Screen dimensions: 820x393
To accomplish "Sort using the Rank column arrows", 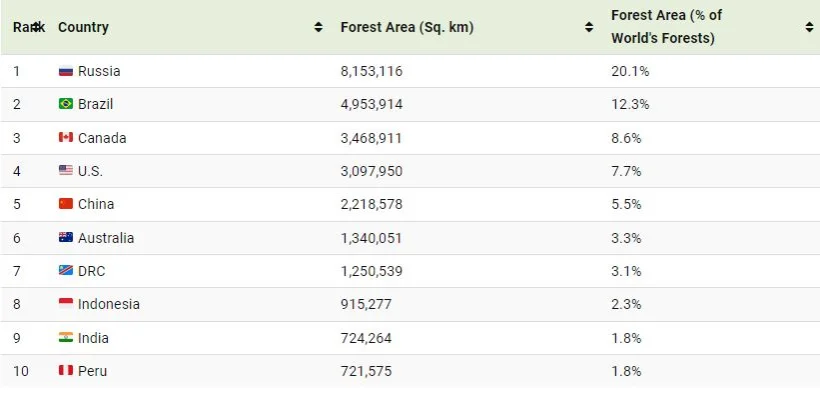I will tap(36, 27).
